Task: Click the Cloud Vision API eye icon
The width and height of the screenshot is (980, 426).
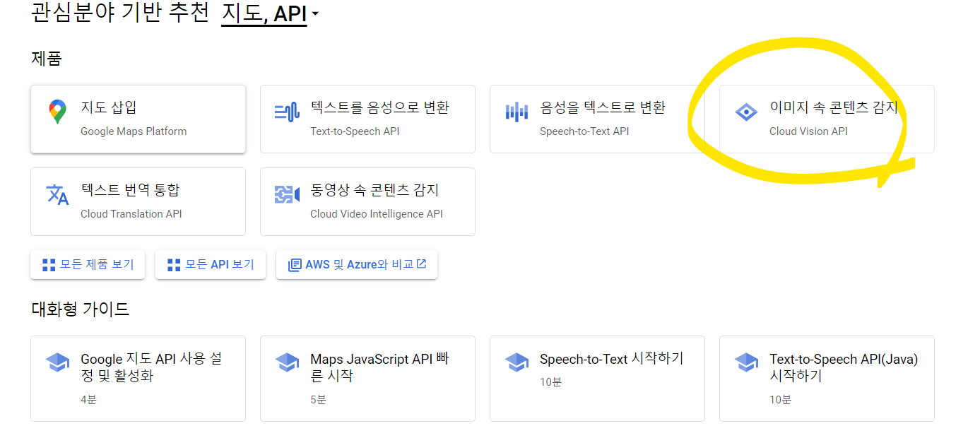Action: coord(746,112)
